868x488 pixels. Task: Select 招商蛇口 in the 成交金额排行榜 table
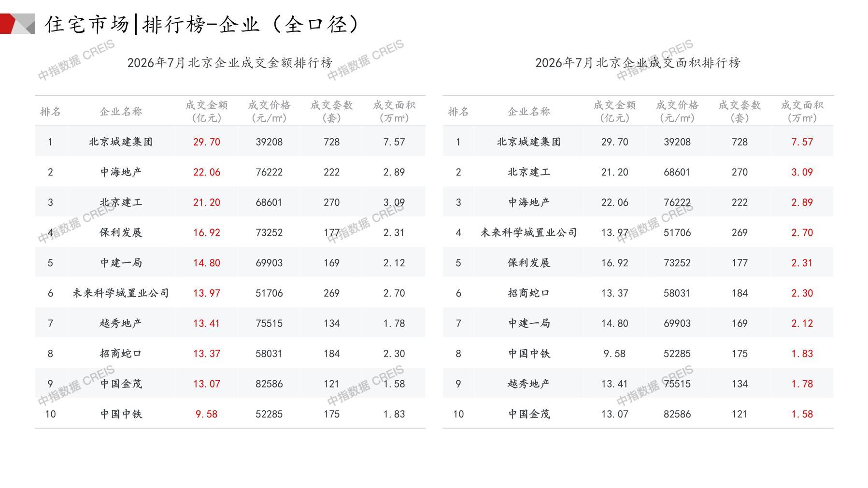tap(121, 353)
